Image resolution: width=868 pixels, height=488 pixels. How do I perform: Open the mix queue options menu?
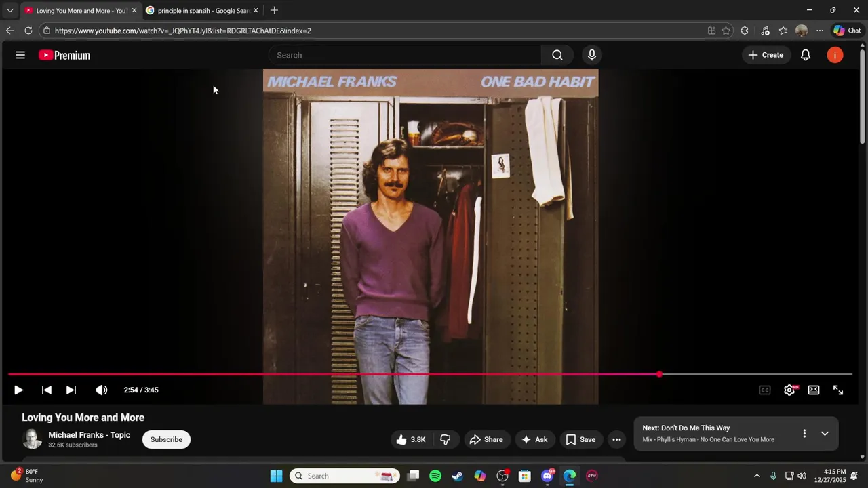pyautogui.click(x=804, y=434)
